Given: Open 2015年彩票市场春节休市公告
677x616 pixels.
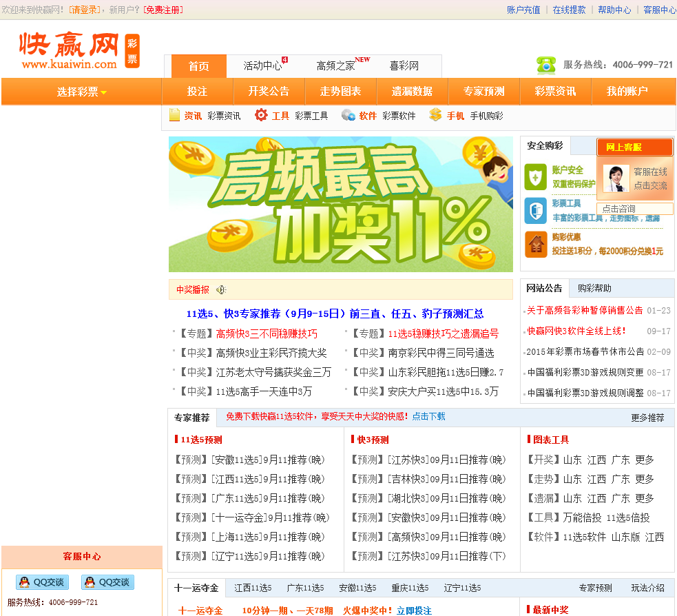Looking at the screenshot, I should [585, 351].
